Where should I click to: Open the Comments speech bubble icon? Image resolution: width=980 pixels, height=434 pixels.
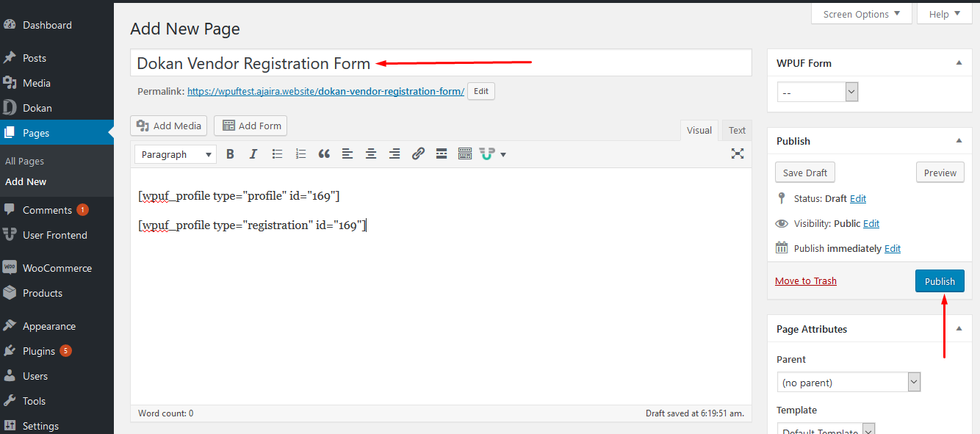(10, 210)
